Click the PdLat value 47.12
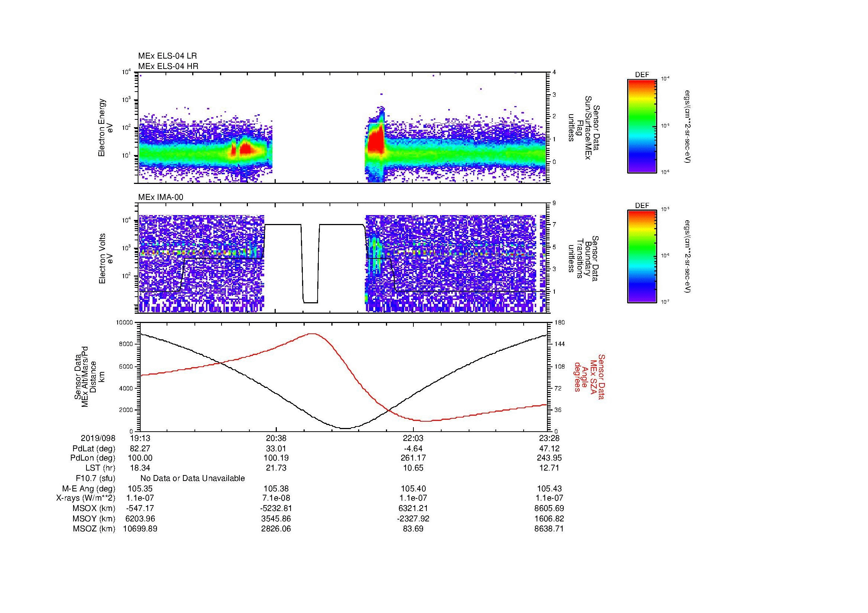This screenshot has height=613, width=868. point(549,448)
